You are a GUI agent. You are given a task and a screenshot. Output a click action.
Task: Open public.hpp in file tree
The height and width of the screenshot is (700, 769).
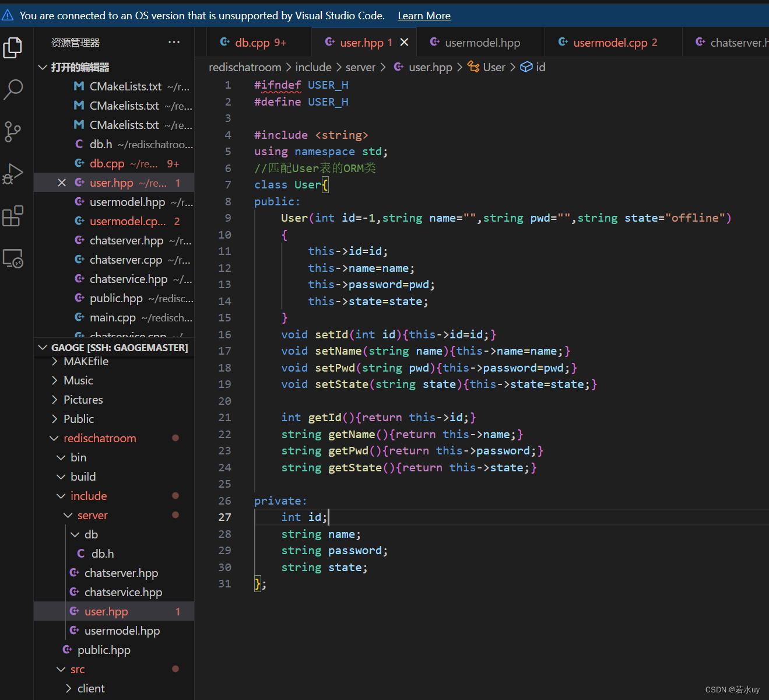click(x=104, y=650)
